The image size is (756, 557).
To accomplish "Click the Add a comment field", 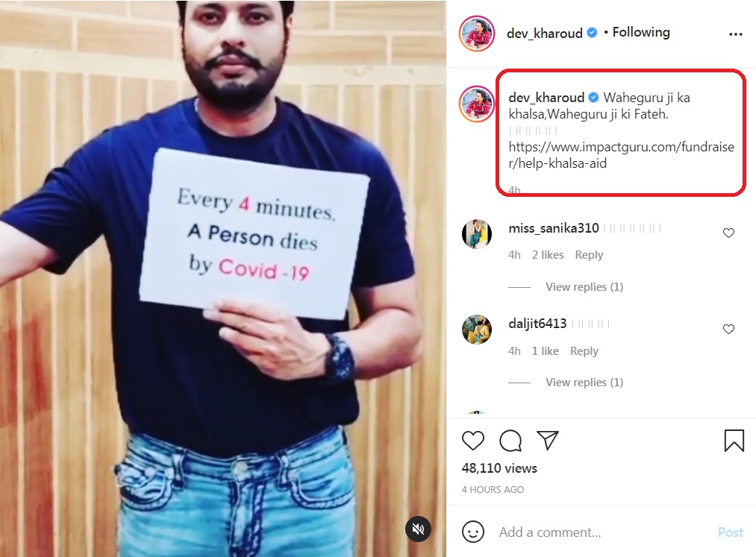I will coord(597,532).
